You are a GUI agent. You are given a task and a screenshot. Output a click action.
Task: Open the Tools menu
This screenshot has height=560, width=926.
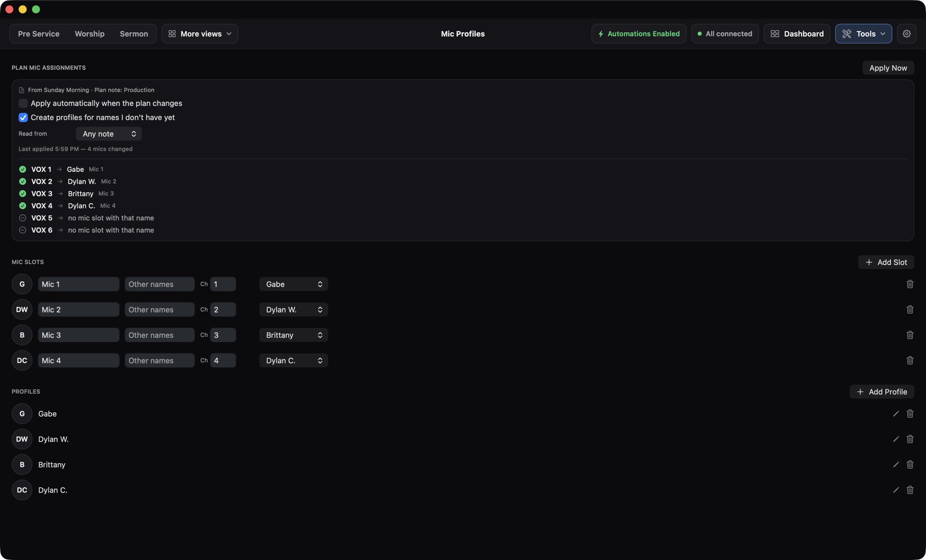pyautogui.click(x=863, y=34)
